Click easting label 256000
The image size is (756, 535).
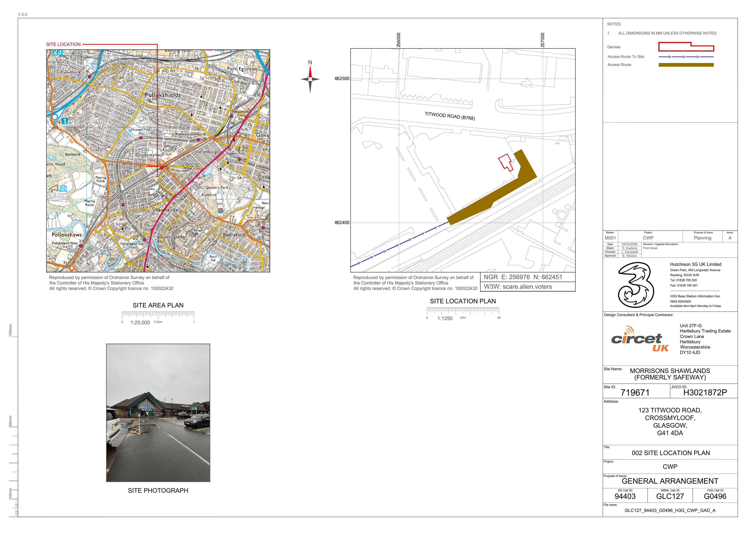click(x=399, y=40)
